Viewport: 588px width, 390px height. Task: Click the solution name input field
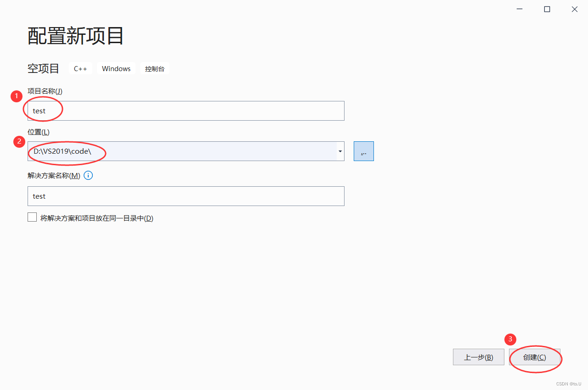click(186, 196)
